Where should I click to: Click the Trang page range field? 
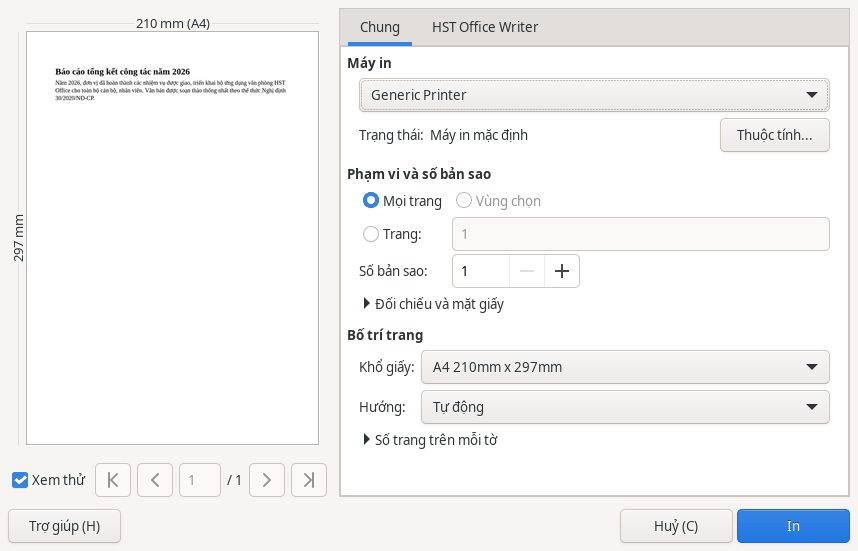(x=640, y=234)
